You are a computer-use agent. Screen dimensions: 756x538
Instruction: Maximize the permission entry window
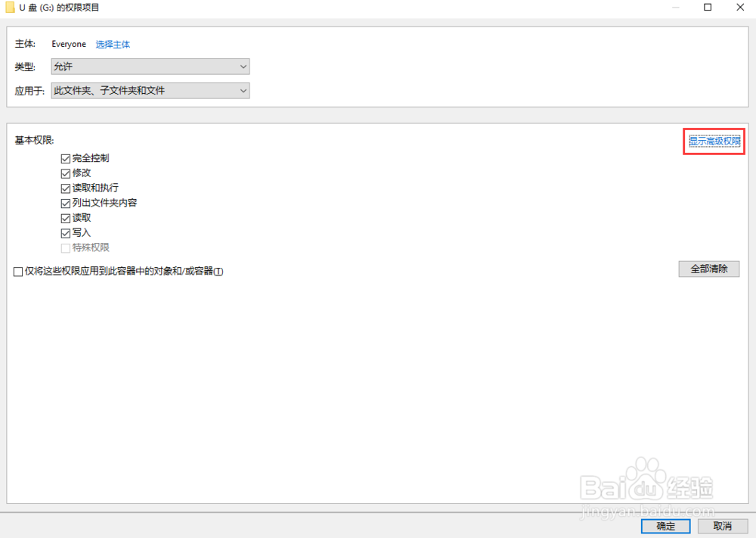[708, 8]
